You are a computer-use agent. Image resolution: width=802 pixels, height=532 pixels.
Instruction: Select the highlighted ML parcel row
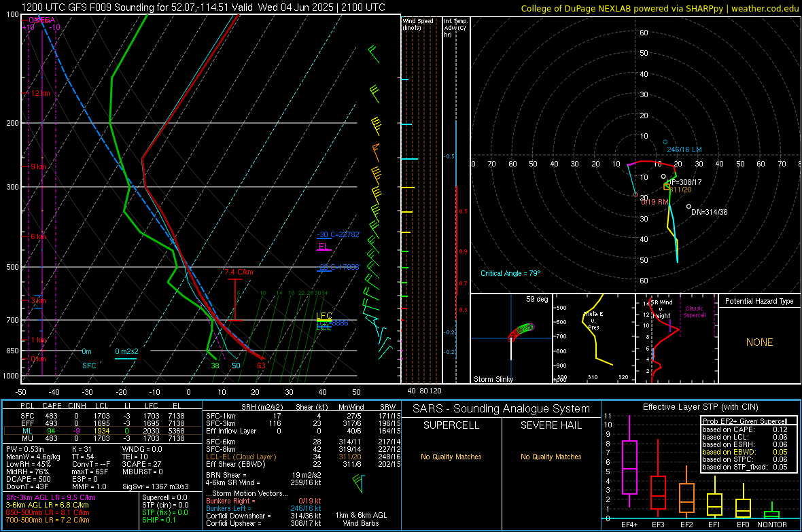tap(103, 431)
